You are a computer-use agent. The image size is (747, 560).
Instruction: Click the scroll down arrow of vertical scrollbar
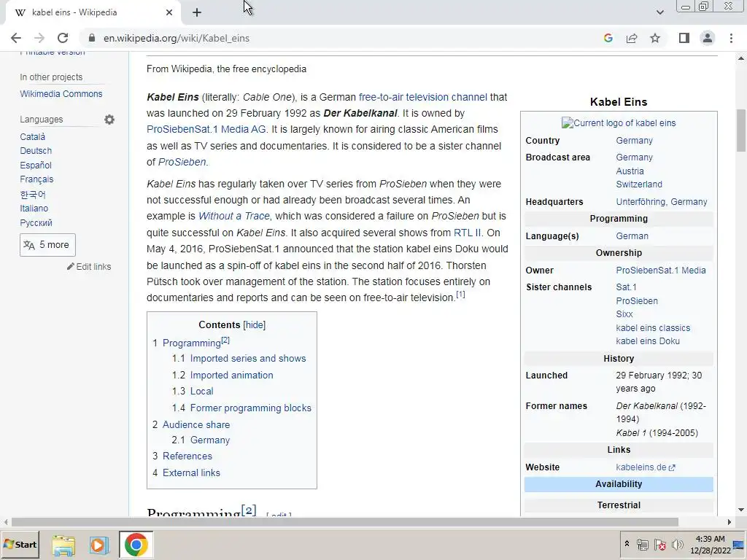click(x=741, y=510)
